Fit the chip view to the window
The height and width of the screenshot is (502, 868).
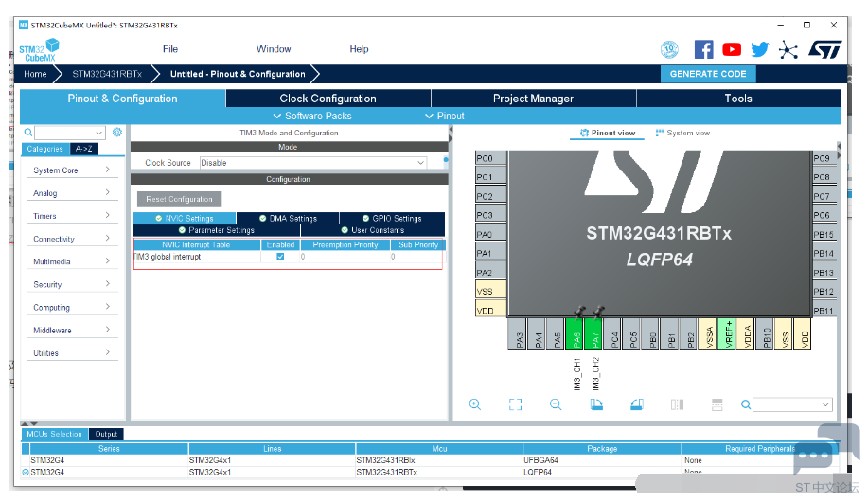tap(515, 404)
